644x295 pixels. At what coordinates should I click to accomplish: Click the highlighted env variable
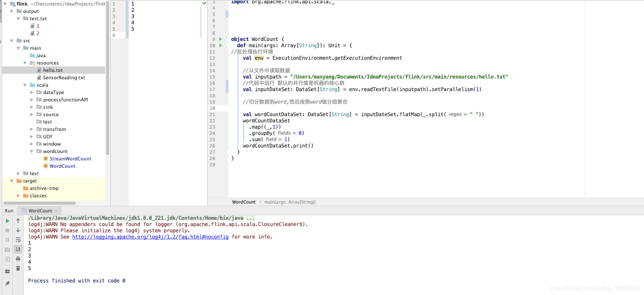(x=259, y=58)
